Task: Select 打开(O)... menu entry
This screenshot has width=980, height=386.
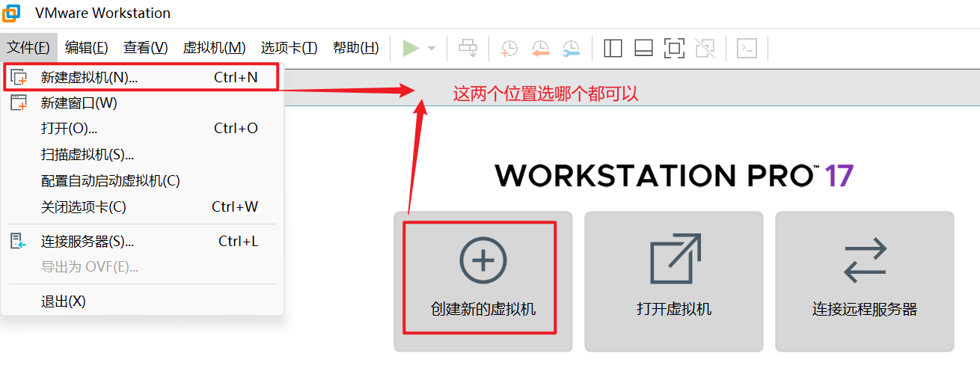Action: tap(142, 129)
